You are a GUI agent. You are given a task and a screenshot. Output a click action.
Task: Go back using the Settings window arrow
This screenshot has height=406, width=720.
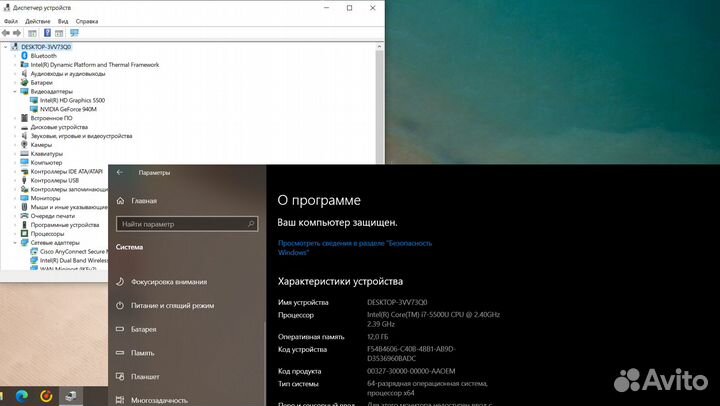[120, 172]
